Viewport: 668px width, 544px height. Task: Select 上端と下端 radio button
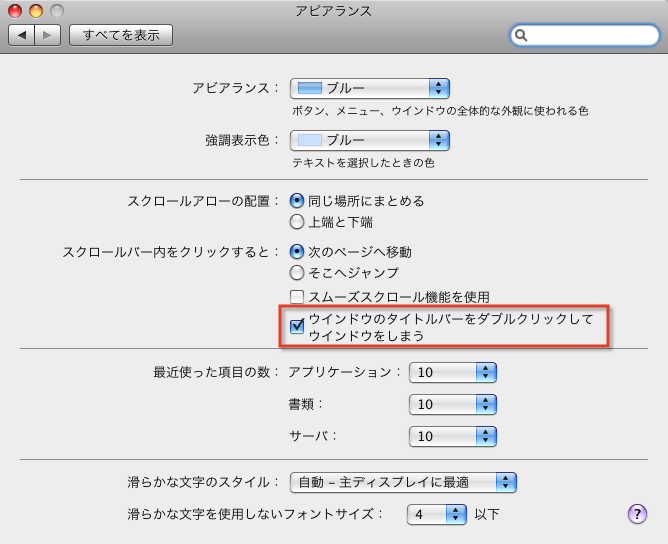coord(297,221)
